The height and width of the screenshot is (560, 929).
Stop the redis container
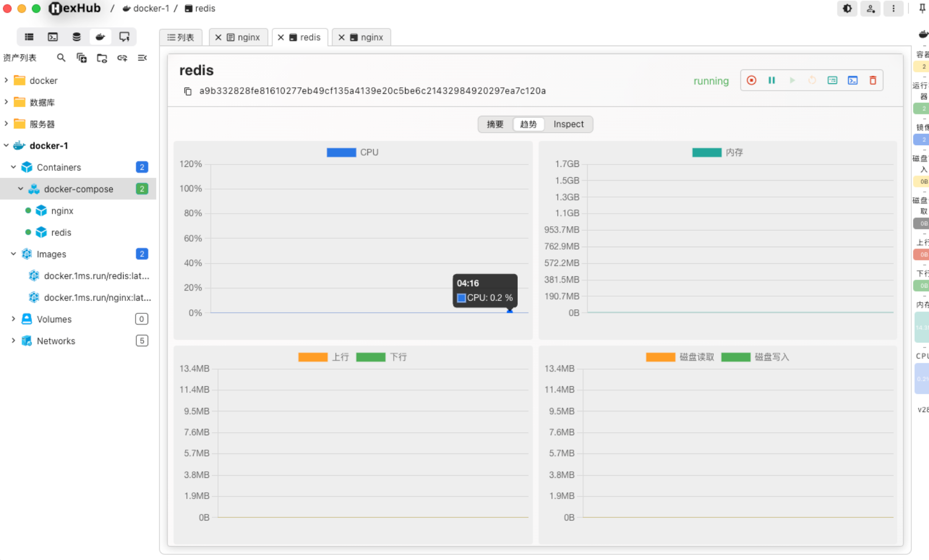pyautogui.click(x=751, y=80)
